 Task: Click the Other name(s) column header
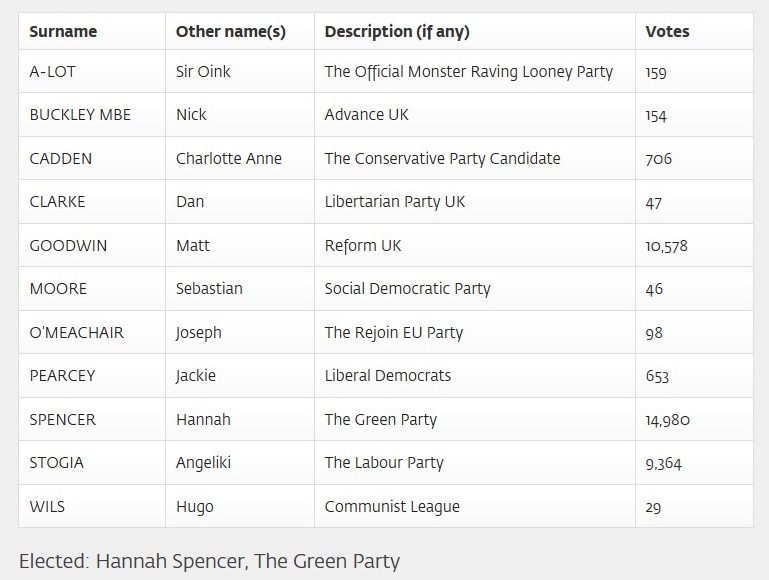click(230, 31)
